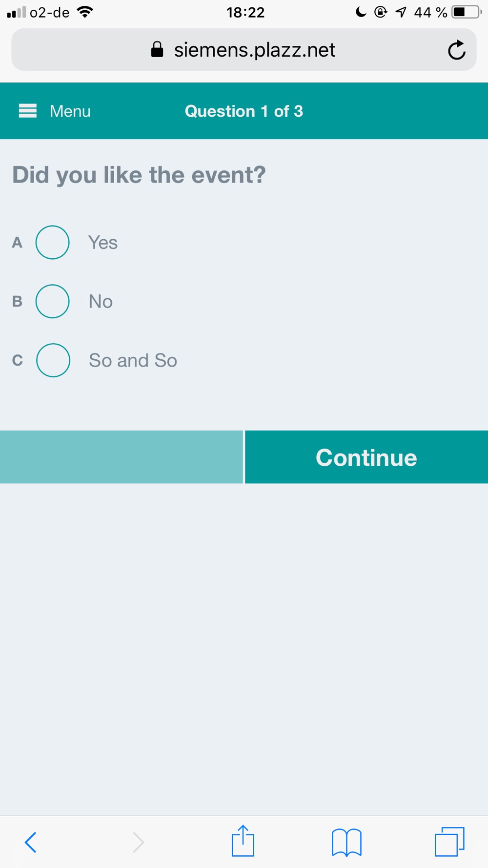Tap the No answer label
Viewport: 488px width, 868px height.
click(x=101, y=302)
